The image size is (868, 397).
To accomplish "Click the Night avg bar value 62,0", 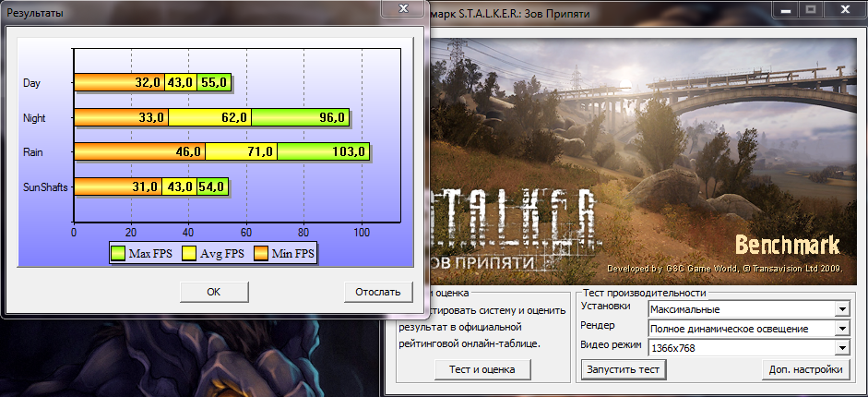I will (233, 117).
